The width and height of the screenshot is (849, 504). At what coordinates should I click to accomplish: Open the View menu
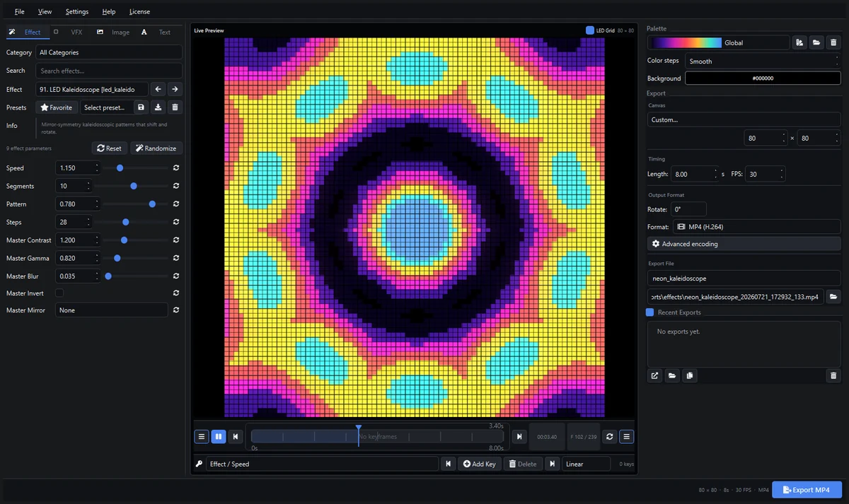(x=45, y=12)
